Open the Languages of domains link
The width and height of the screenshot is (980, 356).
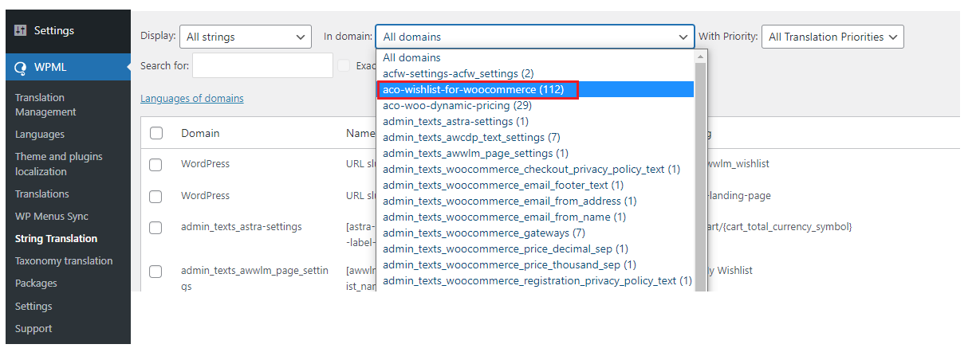coord(192,98)
